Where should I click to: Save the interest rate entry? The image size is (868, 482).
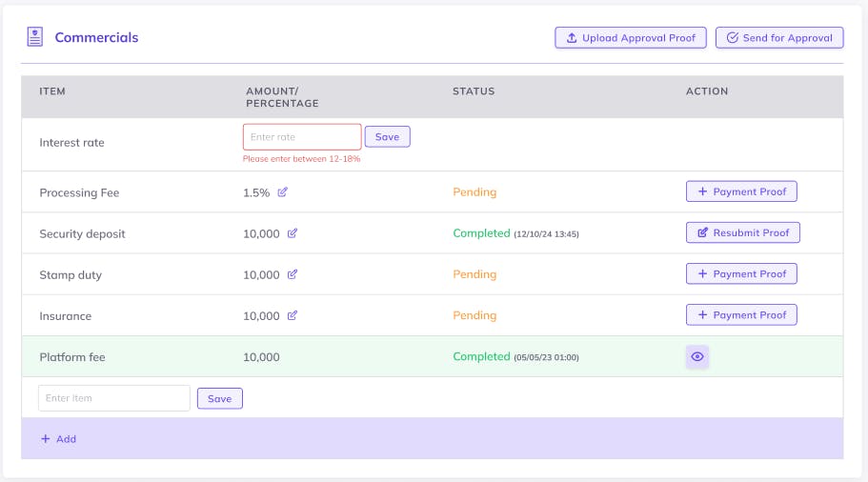click(x=387, y=137)
